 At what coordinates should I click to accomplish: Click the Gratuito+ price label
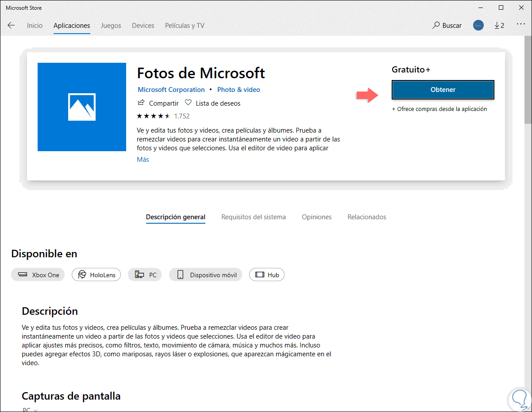coord(411,69)
